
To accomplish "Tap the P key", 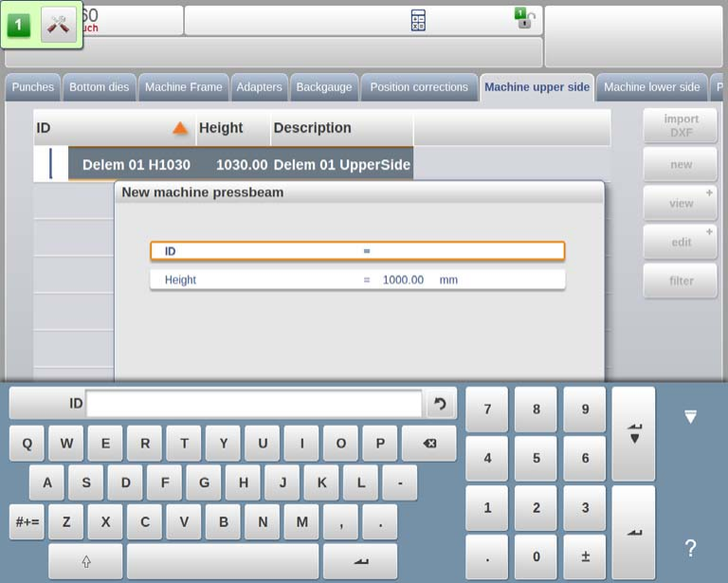I will click(380, 444).
